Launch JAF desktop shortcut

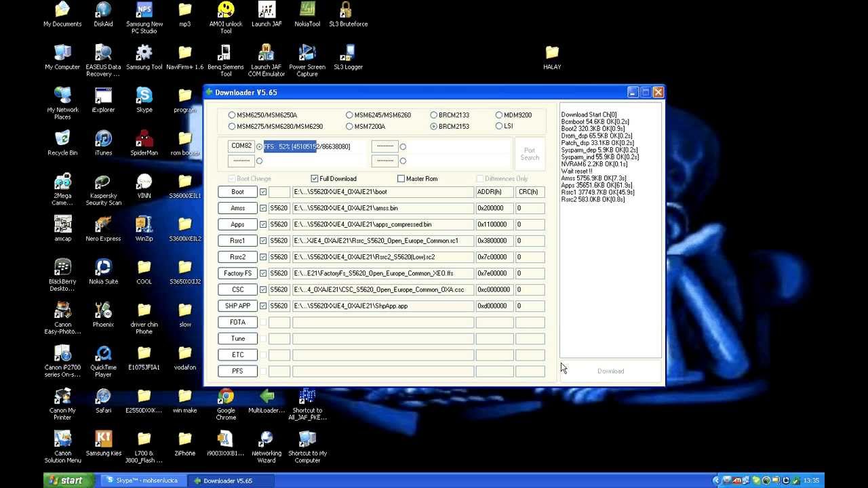click(267, 15)
